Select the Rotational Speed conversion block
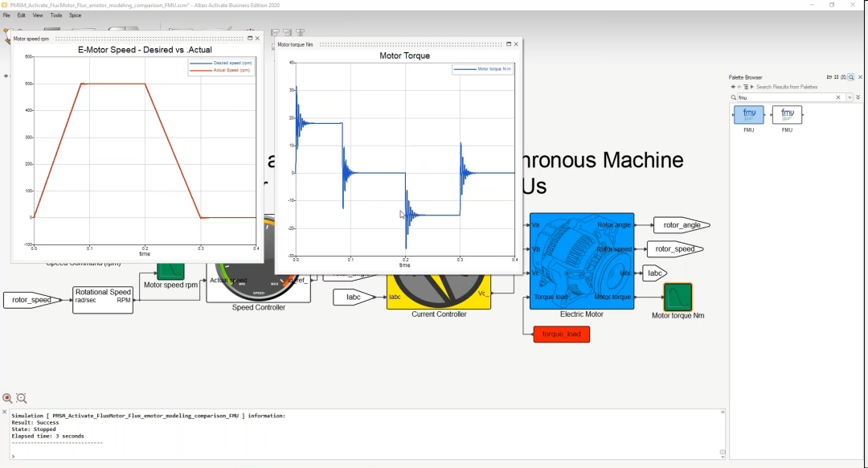The image size is (868, 468). pos(103,300)
